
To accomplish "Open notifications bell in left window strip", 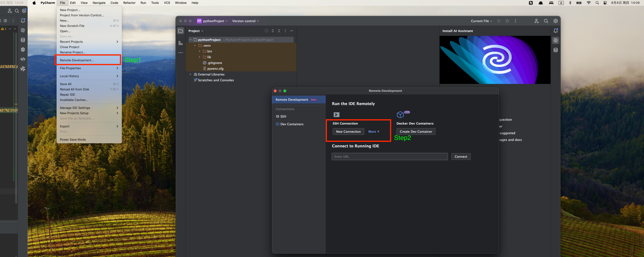I will point(23,20).
